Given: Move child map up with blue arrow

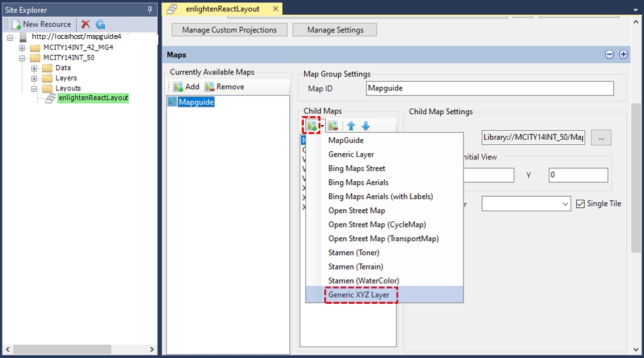Looking at the screenshot, I should [351, 126].
